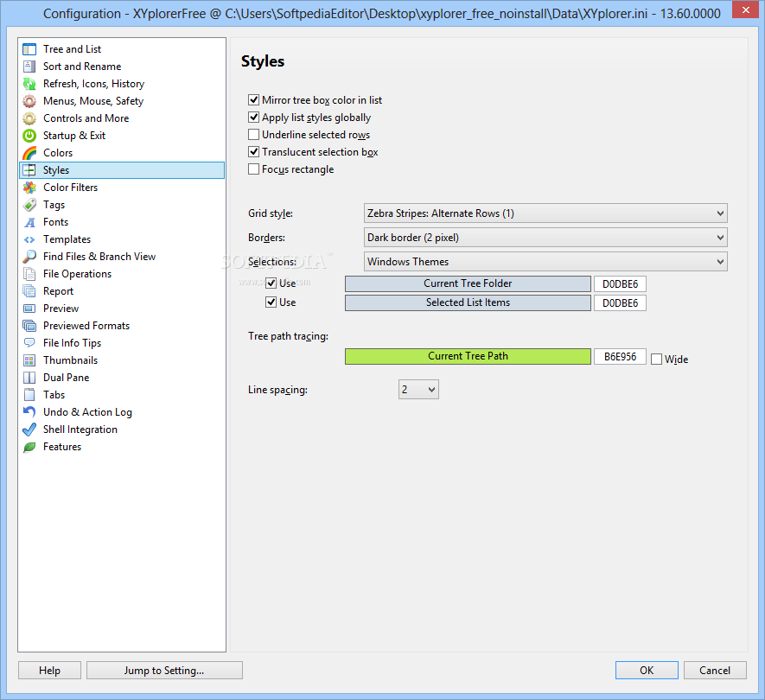Click the Preview category icon

point(29,309)
